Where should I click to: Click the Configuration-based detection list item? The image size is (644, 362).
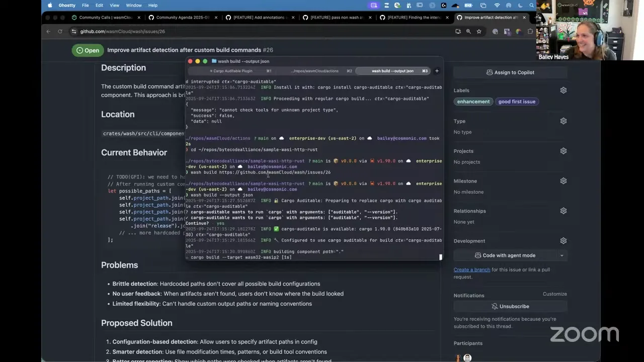[x=215, y=342]
